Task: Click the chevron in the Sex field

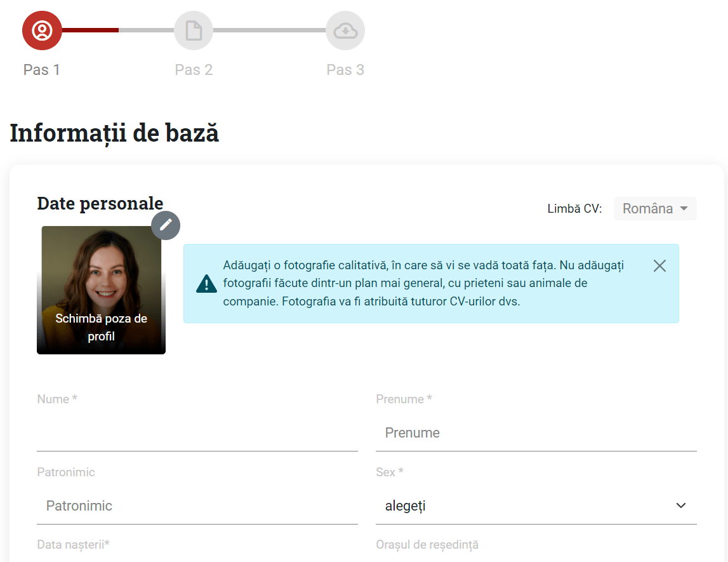Action: click(680, 505)
